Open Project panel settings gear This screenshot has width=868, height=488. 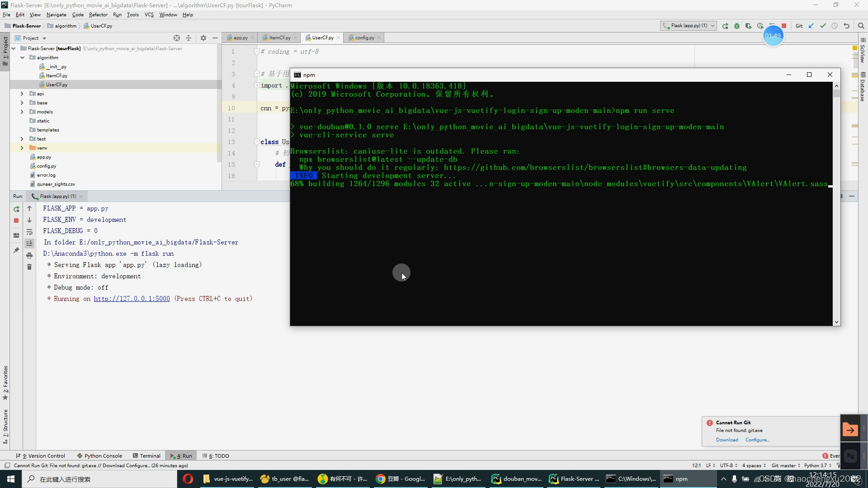pyautogui.click(x=203, y=38)
